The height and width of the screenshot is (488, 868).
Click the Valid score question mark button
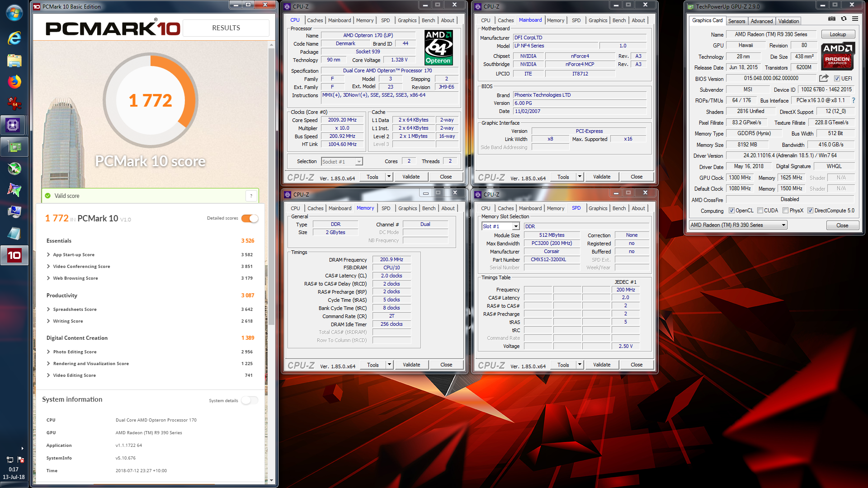coord(251,196)
